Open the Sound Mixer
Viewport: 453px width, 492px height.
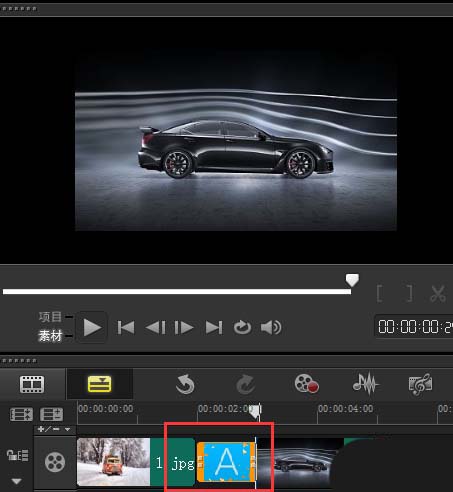click(366, 384)
